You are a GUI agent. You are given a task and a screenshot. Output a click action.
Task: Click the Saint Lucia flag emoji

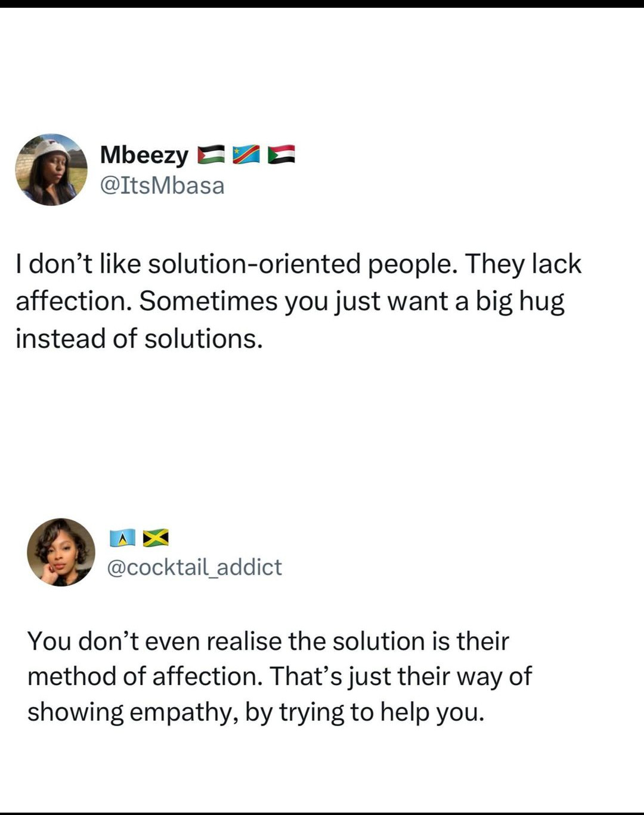tap(123, 538)
